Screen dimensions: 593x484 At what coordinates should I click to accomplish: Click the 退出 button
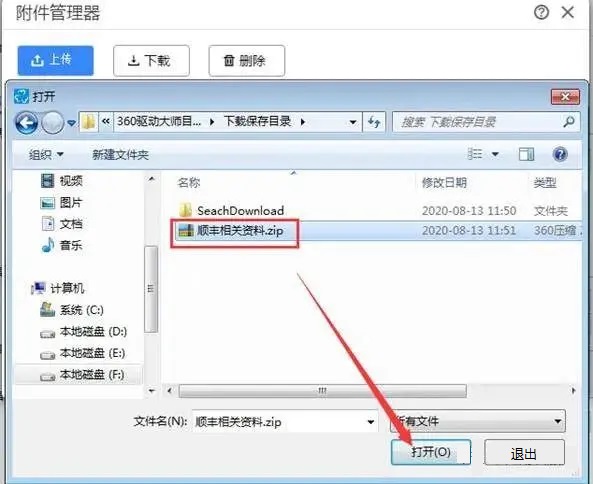[x=524, y=453]
